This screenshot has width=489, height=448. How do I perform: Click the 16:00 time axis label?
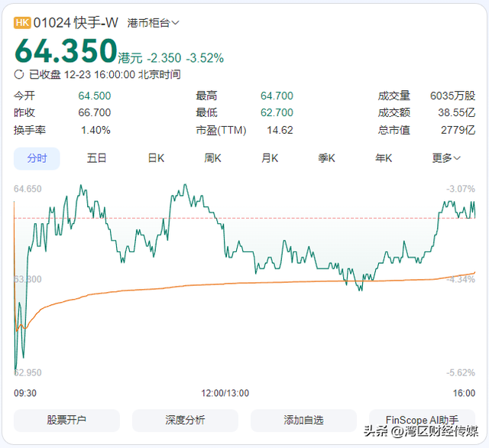(464, 393)
